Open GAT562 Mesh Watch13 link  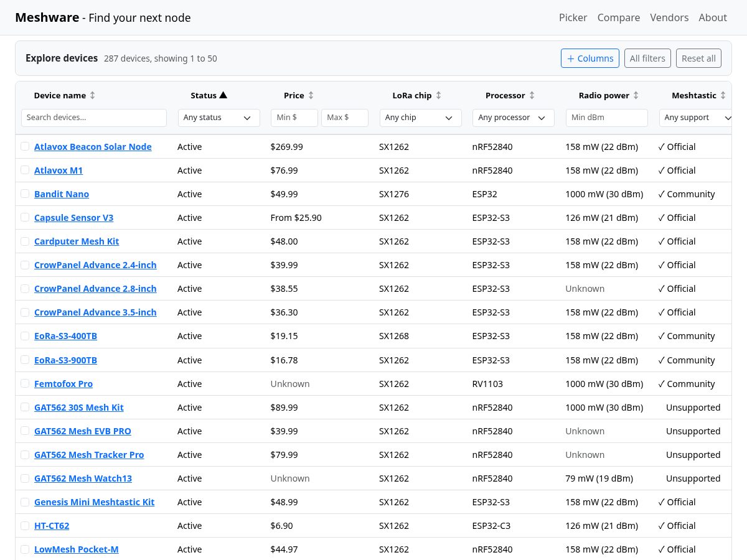pyautogui.click(x=83, y=478)
